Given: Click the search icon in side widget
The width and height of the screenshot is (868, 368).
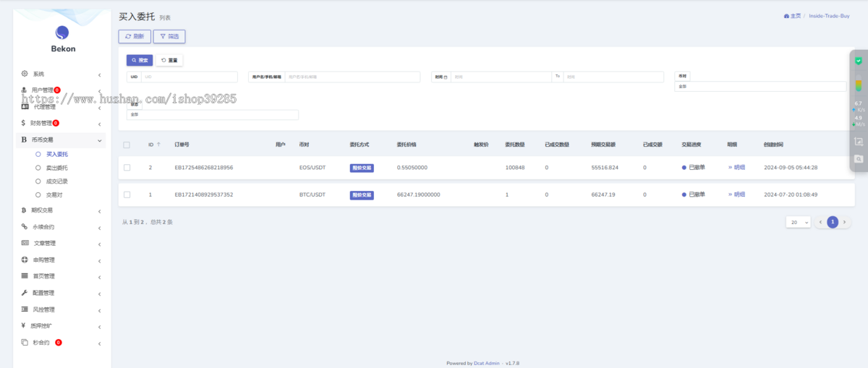Looking at the screenshot, I should point(858,158).
